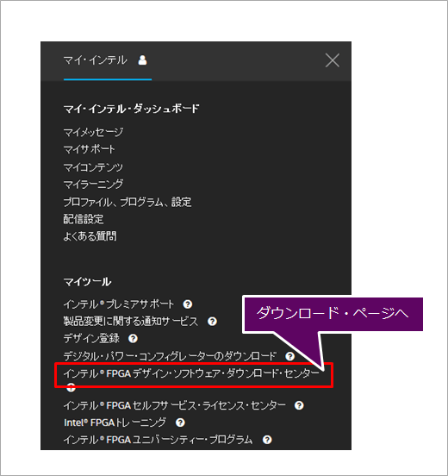Image resolution: width=448 pixels, height=476 pixels.
Task: Click help icon beside デザイン登録
Action: point(133,339)
